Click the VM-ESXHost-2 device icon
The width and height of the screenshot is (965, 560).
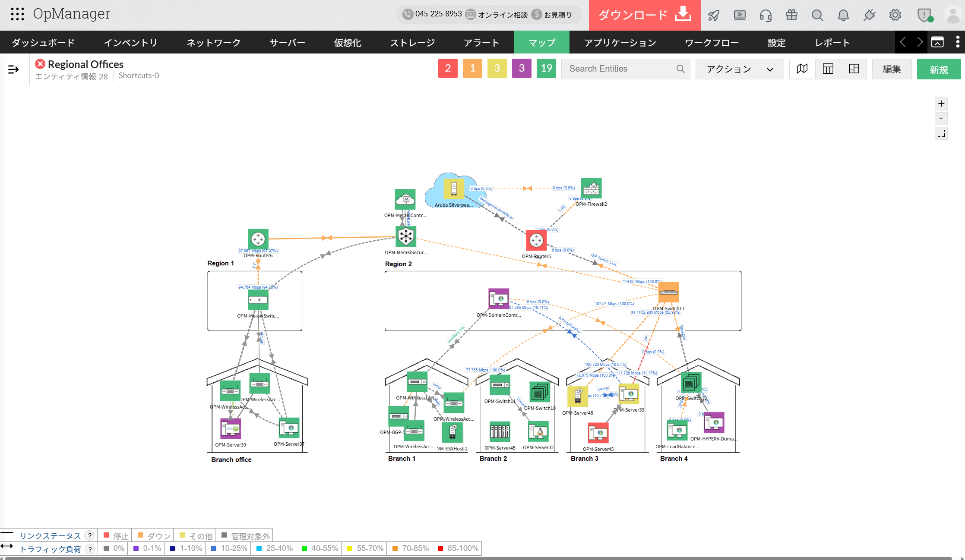click(x=452, y=432)
